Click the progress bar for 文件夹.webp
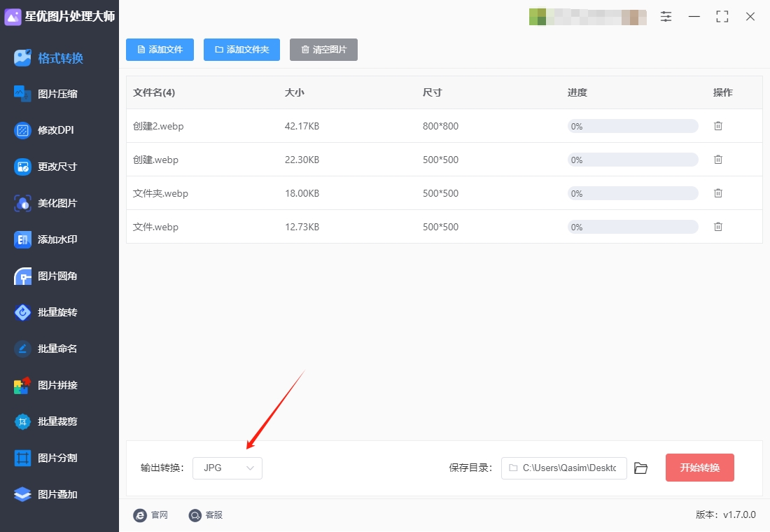 (x=633, y=193)
